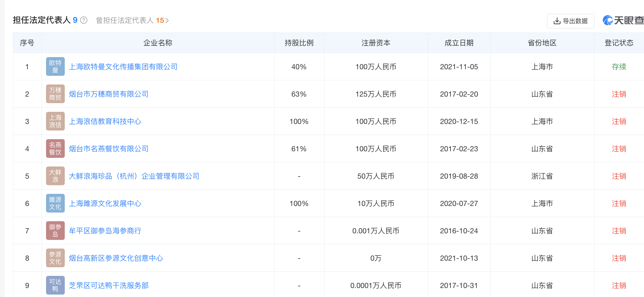Expand the 曾担任法定代表人 chevron arrow
Image resolution: width=644 pixels, height=297 pixels.
(167, 21)
